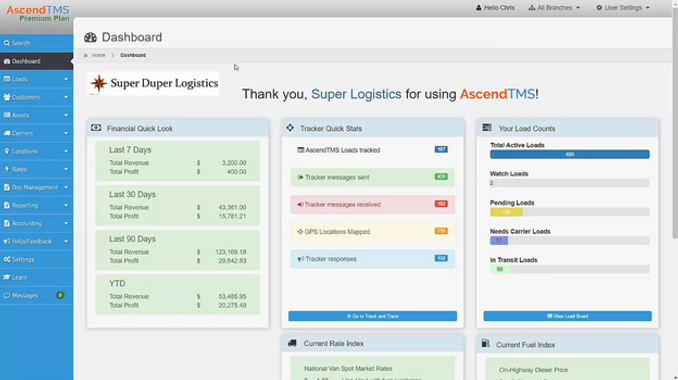Click the Super Duper Logistics logo
The height and width of the screenshot is (380, 678).
153,83
